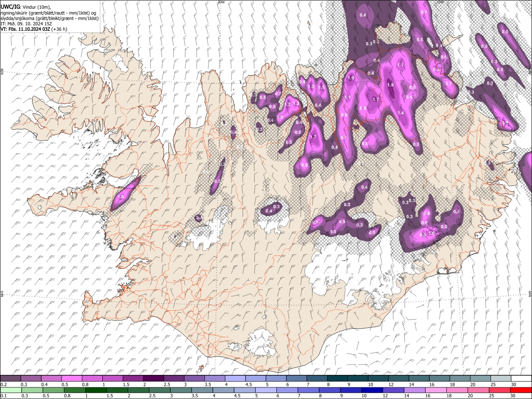Select the light pink 16 swatch in lower legend row
532x399 pixels.
(x=436, y=390)
